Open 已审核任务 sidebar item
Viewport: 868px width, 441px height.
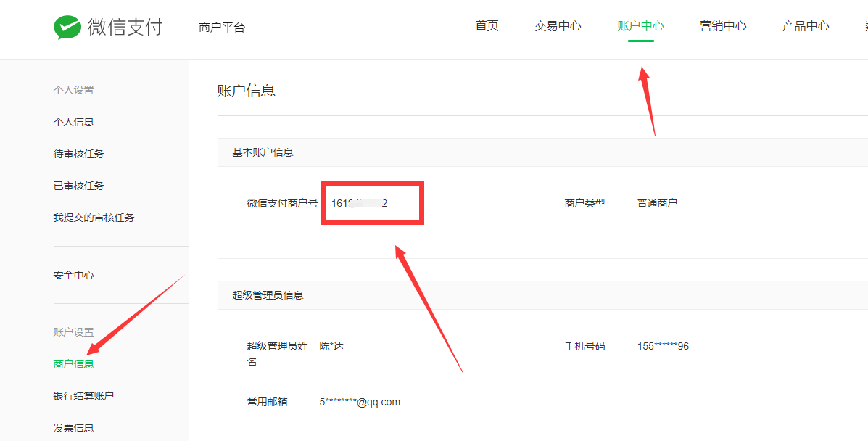78,186
